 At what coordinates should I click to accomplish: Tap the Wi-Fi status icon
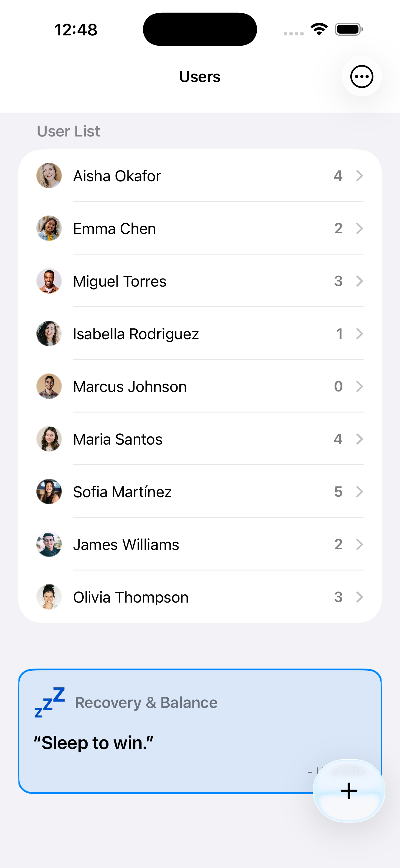click(319, 29)
